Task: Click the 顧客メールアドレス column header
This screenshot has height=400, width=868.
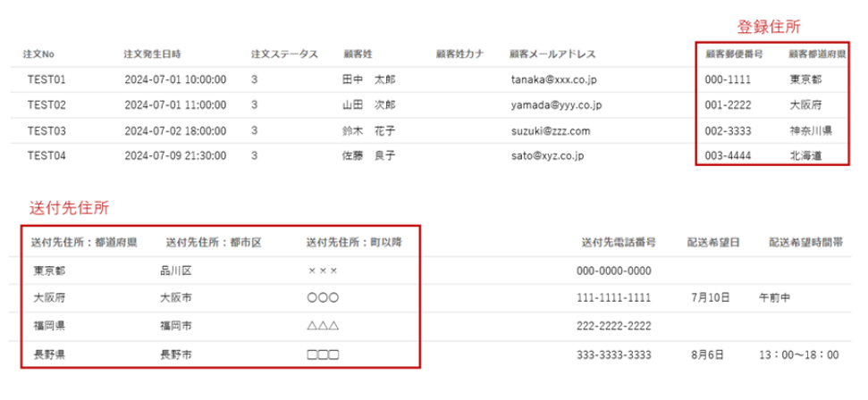Action: point(552,54)
